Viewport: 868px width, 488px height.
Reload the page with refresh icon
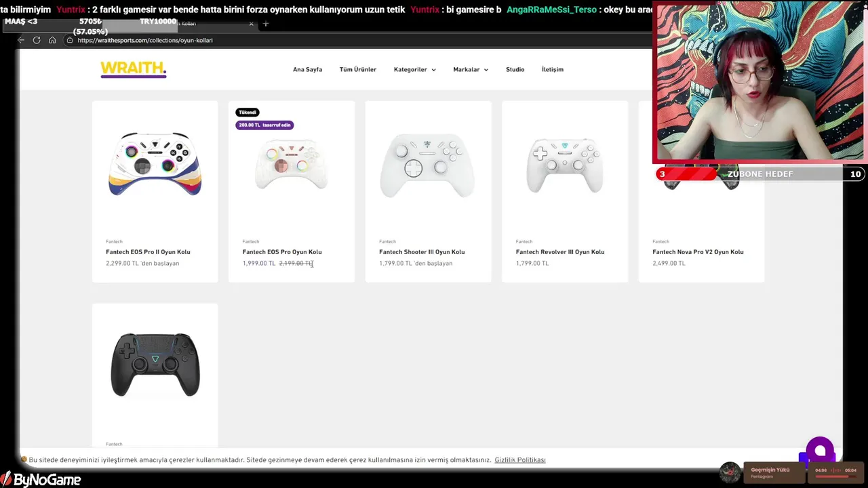point(37,40)
